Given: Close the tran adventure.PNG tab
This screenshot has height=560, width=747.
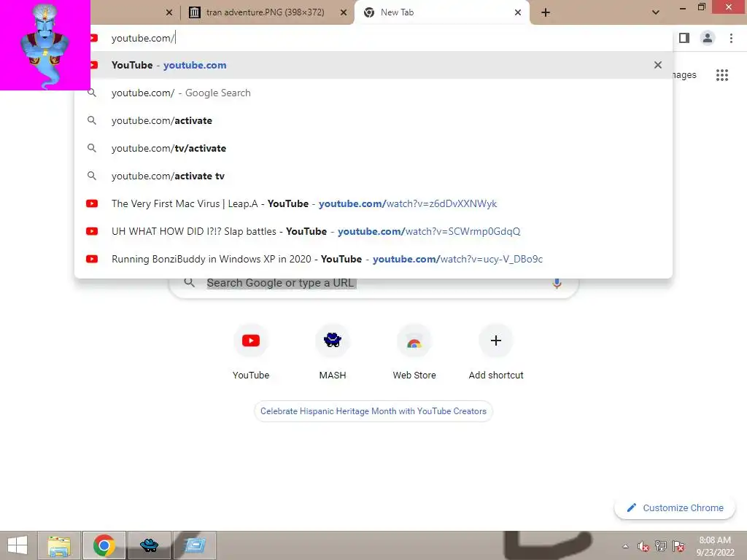Looking at the screenshot, I should click(344, 12).
